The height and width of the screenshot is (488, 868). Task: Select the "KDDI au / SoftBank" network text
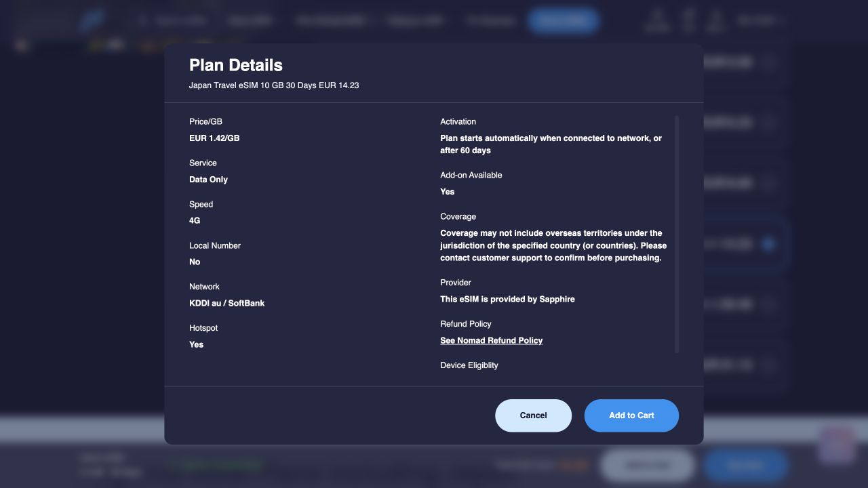[226, 303]
